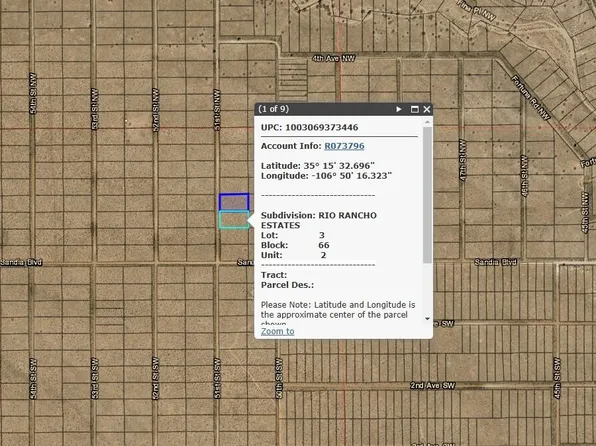Viewport: 596px width, 446px height.
Task: Click the 2nd Ave SW map label
Action: 433,386
